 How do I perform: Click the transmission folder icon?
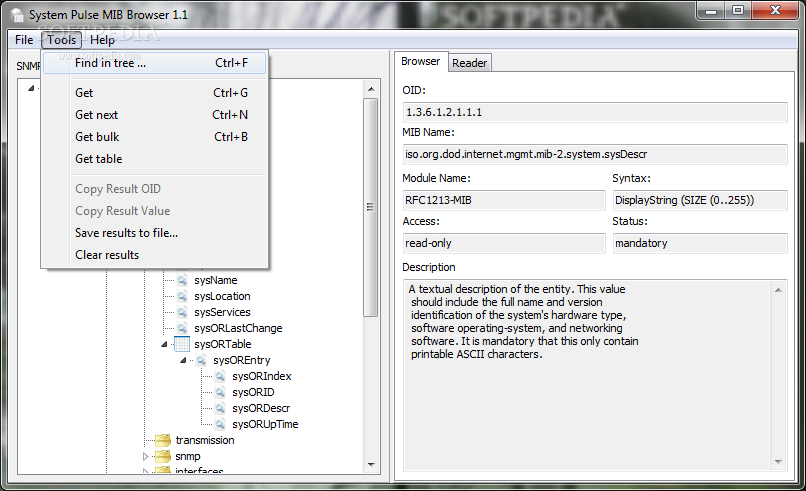163,440
